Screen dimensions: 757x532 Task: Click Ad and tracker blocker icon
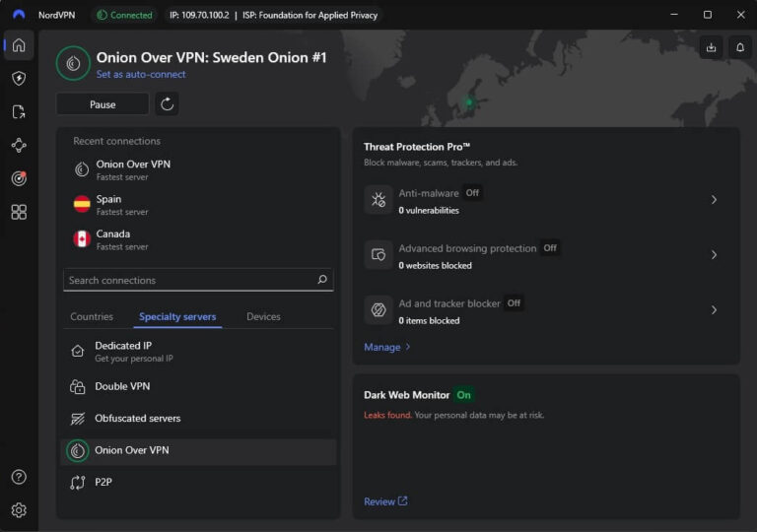point(378,309)
